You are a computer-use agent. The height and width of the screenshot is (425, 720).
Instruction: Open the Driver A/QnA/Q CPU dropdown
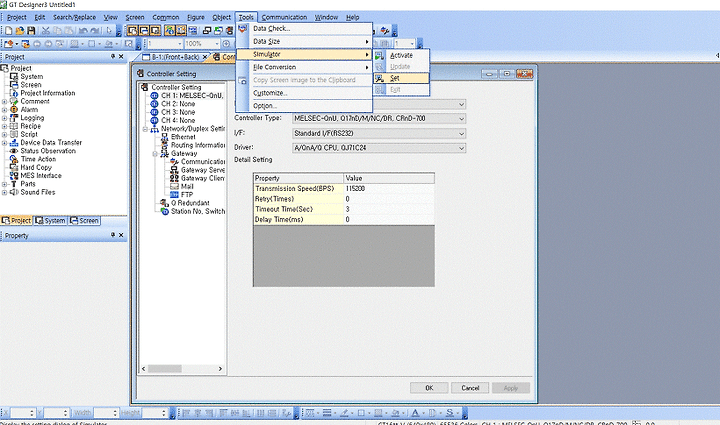point(461,148)
